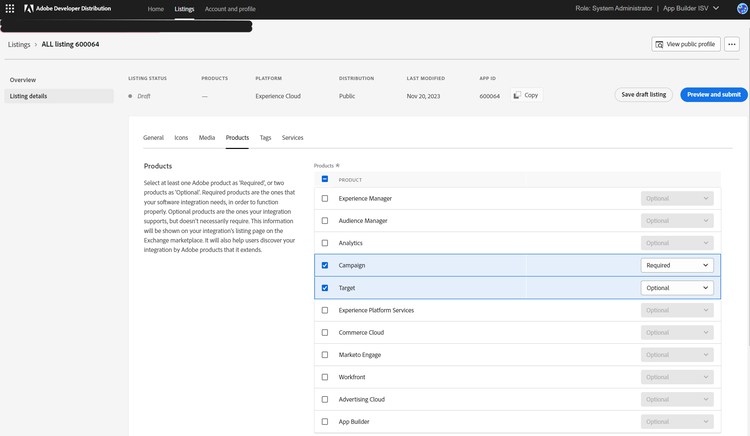Open the Analytics requirement dropdown

click(677, 243)
